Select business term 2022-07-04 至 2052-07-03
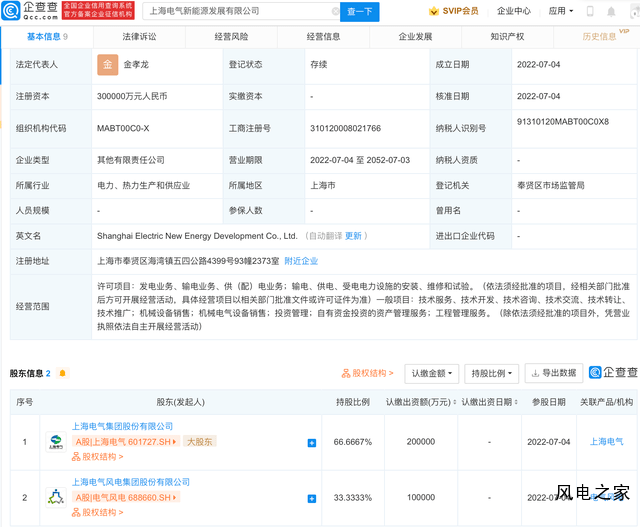This screenshot has height=527, width=640. point(360,160)
